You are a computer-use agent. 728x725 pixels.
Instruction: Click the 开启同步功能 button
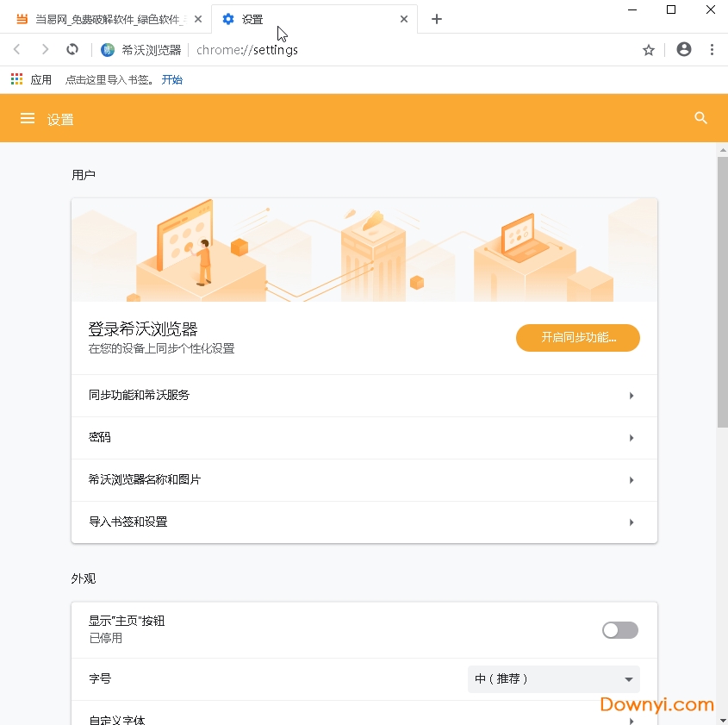click(577, 338)
